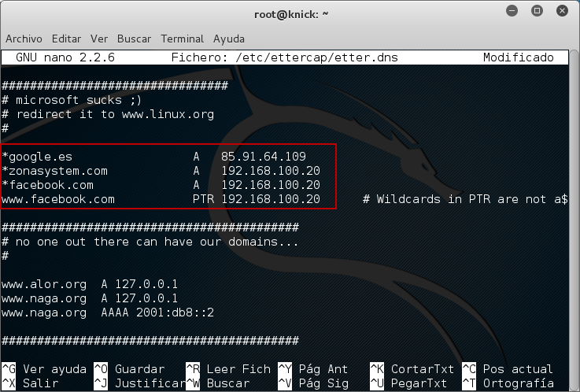The height and width of the screenshot is (392, 580).
Task: Click the Fichero: /etc/ettercap/etter.dns title
Action: [284, 57]
